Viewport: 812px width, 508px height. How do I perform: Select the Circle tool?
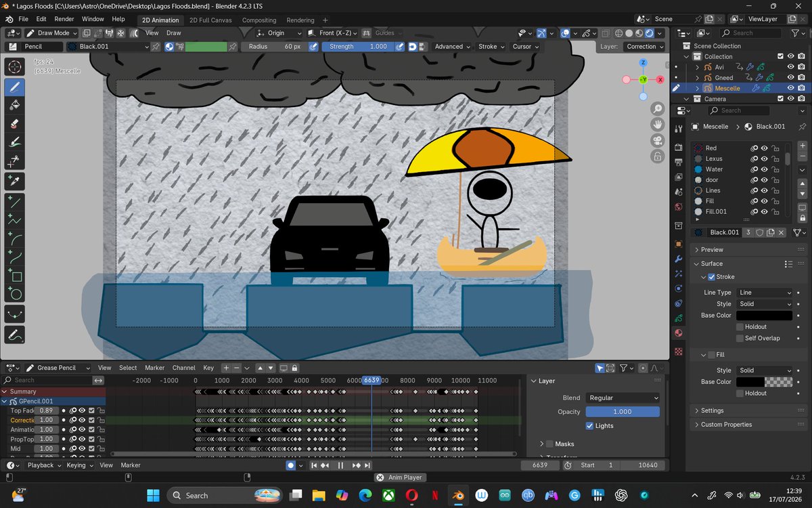point(15,294)
